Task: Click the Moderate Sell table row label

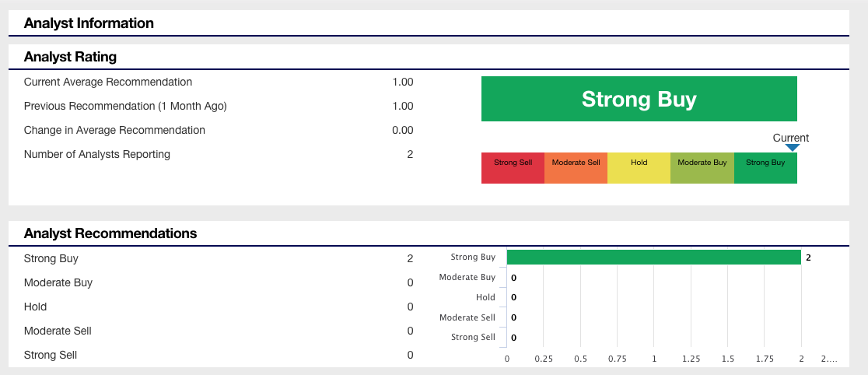Action: click(58, 331)
